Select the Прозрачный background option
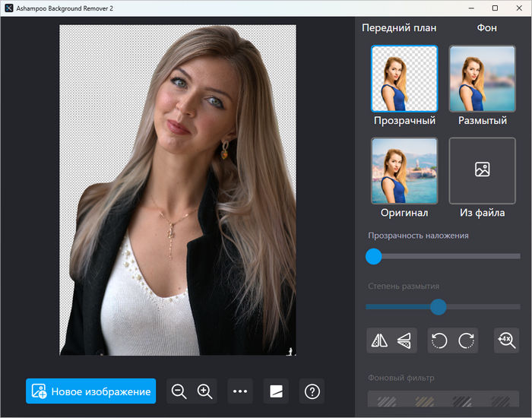 404,79
